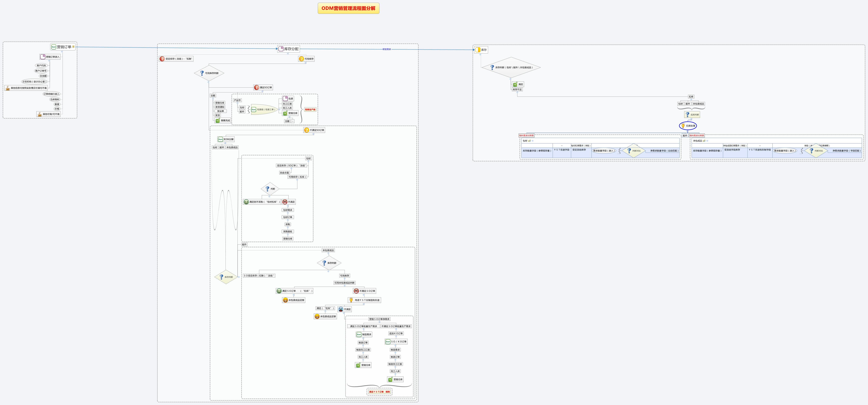Click lightbulb icon on 考虑YST在制造和在途

pos(351,300)
